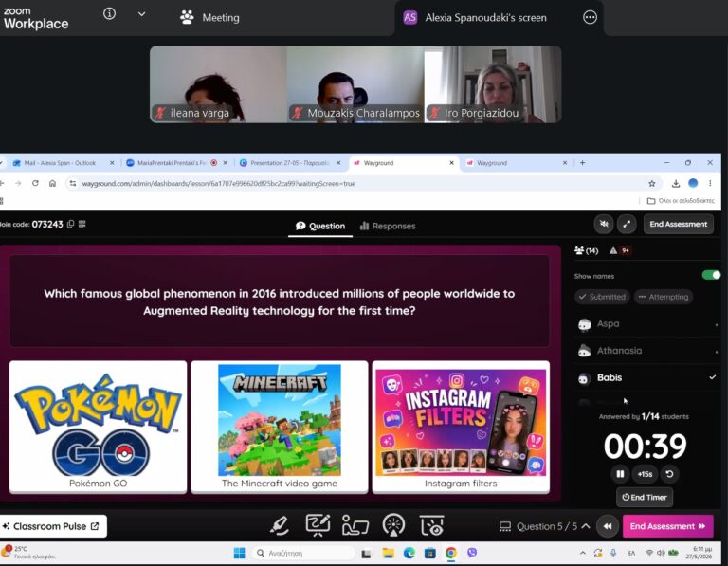Open the Meeting participants tab

[x=209, y=18]
